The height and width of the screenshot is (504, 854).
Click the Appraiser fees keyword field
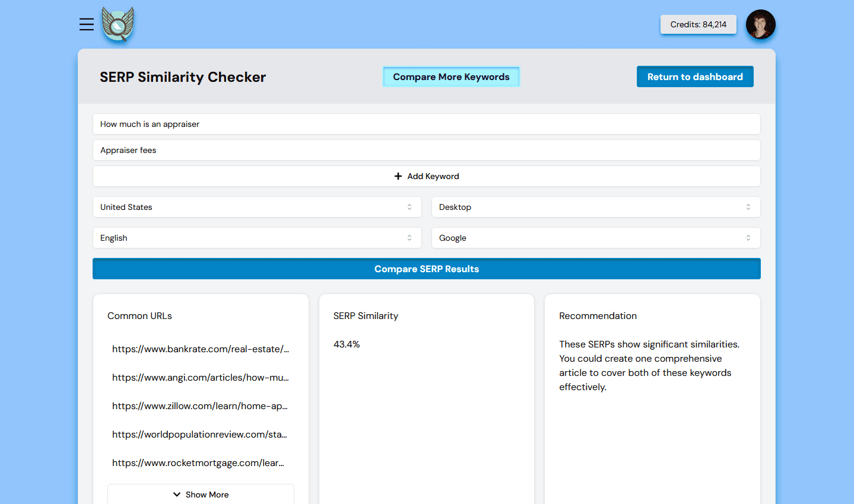point(426,150)
